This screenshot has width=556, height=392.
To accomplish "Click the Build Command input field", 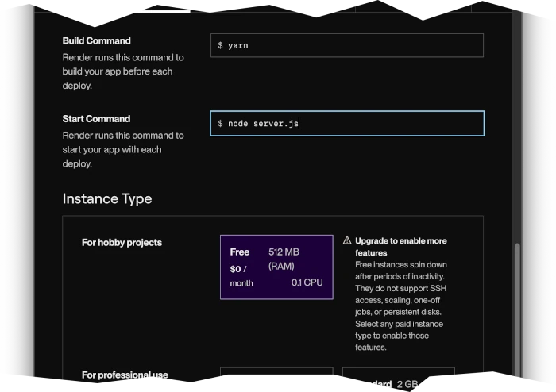I will (x=347, y=45).
